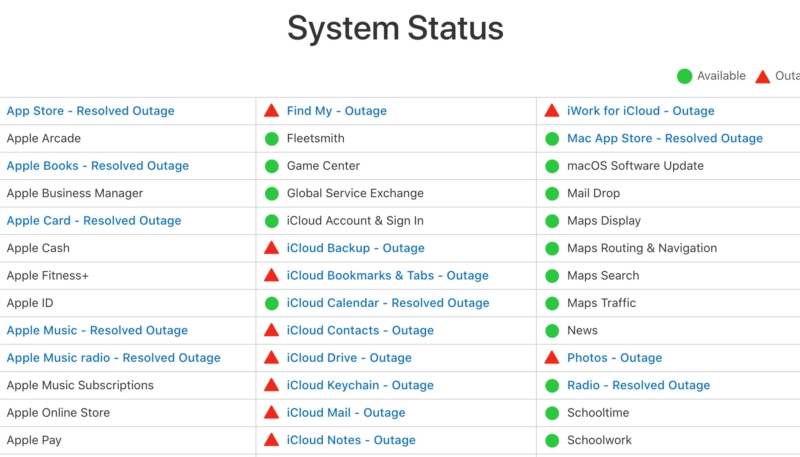The height and width of the screenshot is (457, 800).
Task: View iCloud Drive - Outage details
Action: point(349,358)
